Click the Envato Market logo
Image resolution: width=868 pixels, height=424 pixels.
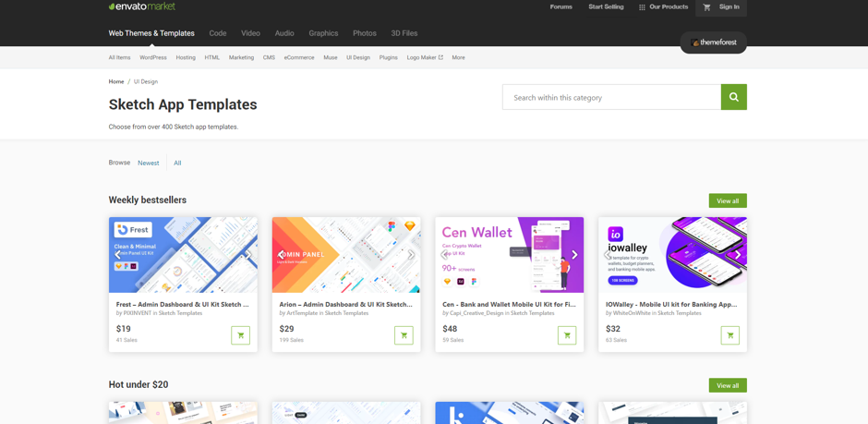[x=141, y=6]
